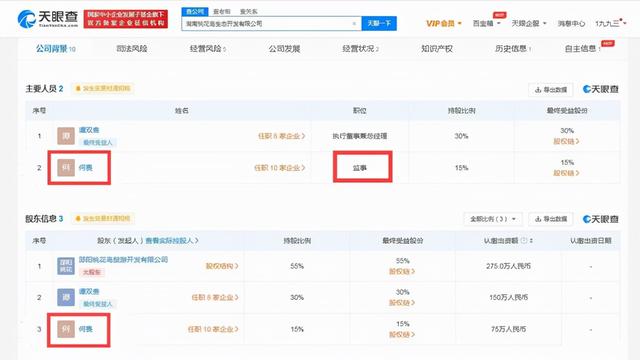Click 何赛 avatar in the 股东信息 table
The width and height of the screenshot is (640, 360).
tap(66, 329)
